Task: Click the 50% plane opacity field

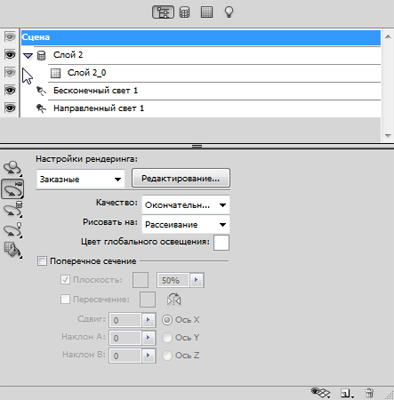Action: pos(173,280)
